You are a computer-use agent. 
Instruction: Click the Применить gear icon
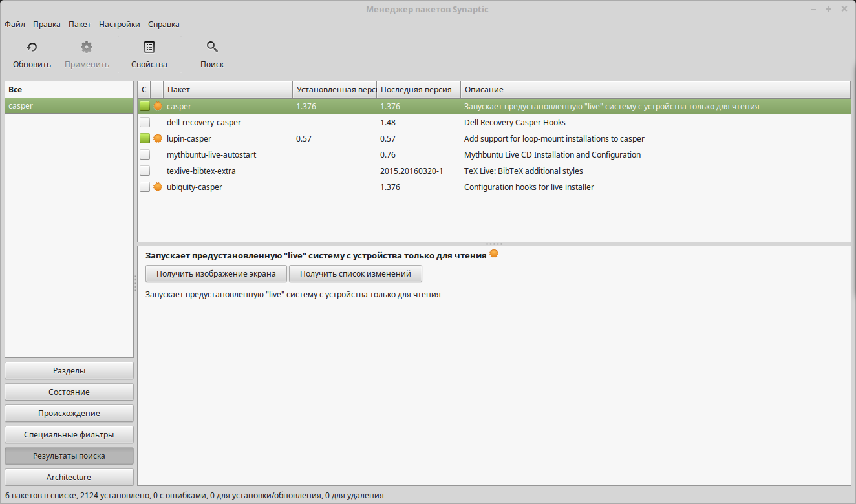pos(87,47)
